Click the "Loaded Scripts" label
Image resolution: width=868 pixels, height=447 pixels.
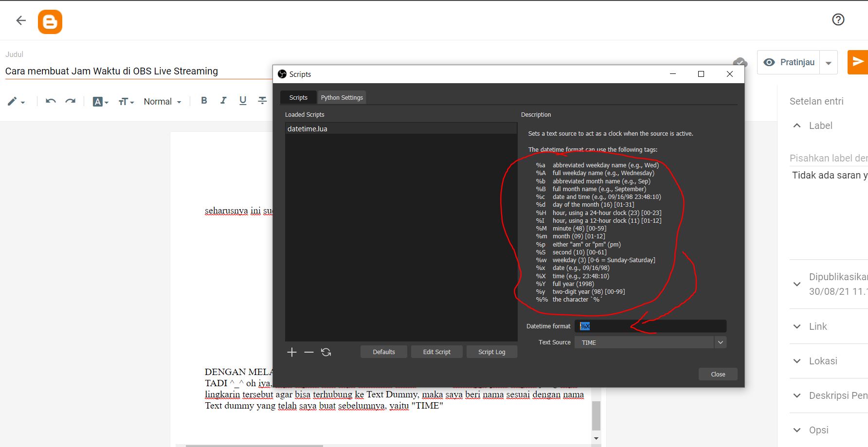click(x=305, y=114)
